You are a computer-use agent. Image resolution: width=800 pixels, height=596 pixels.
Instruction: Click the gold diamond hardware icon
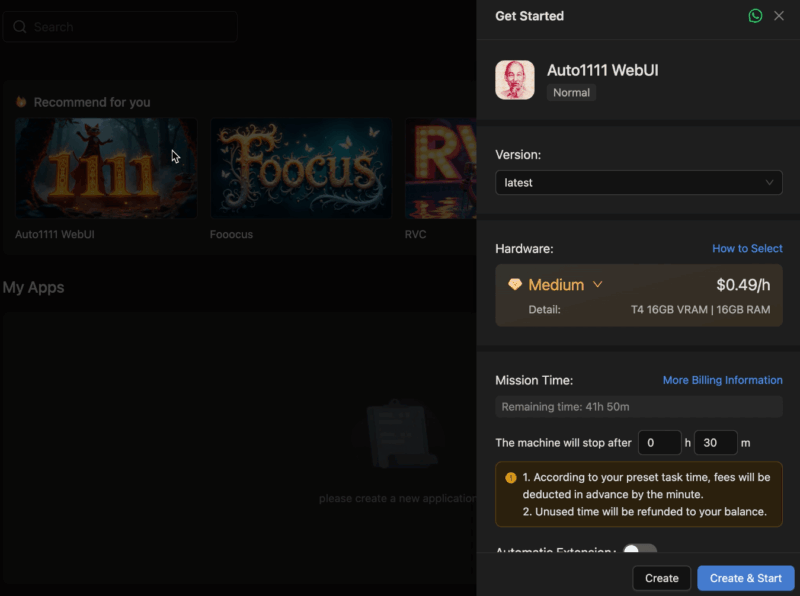[x=515, y=284]
